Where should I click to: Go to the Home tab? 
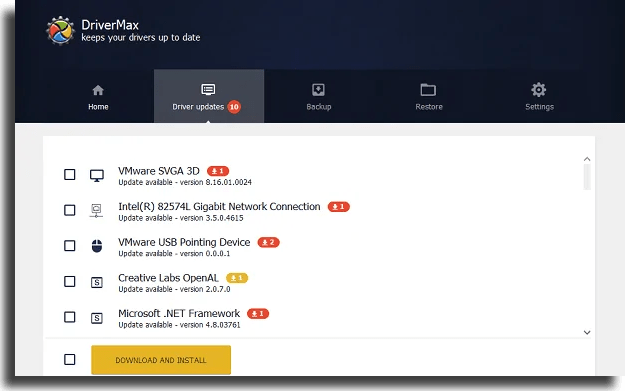point(98,96)
